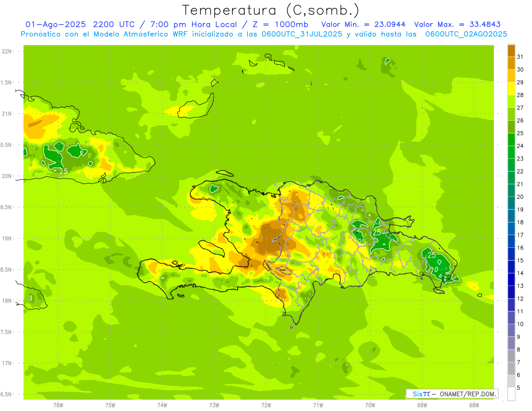This screenshot has width=532, height=411.
Task: Click the "68W" longitude label
Action: pos(474,405)
